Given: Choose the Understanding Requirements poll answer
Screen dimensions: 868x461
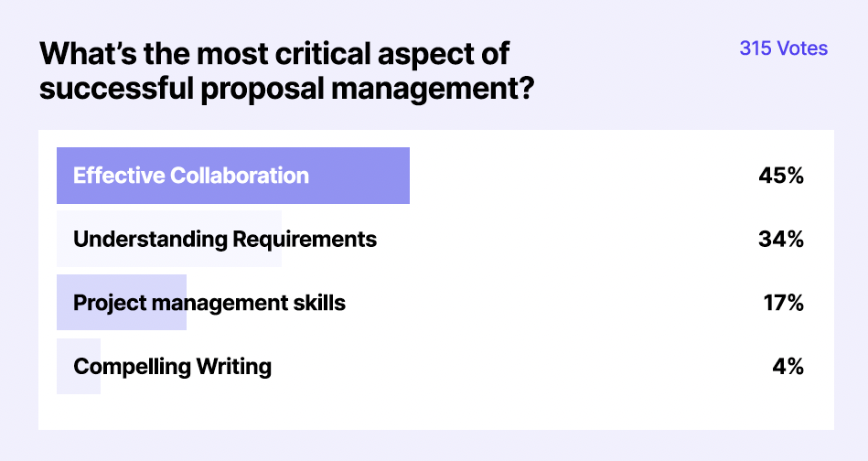Looking at the screenshot, I should (x=224, y=240).
